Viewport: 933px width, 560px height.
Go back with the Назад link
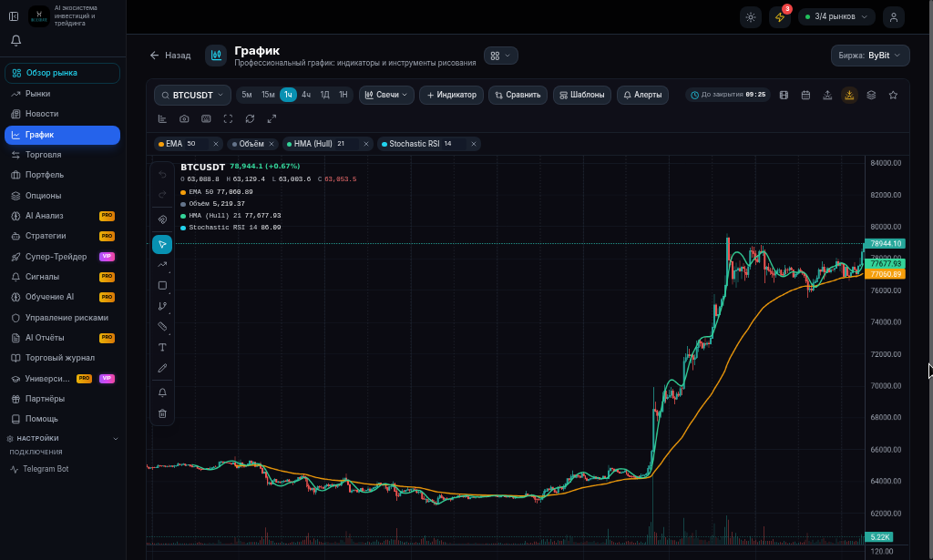pos(170,56)
